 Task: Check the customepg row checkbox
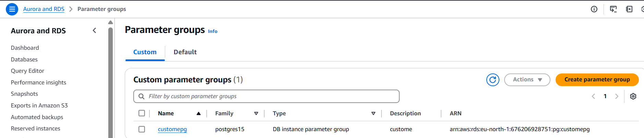coord(142,129)
